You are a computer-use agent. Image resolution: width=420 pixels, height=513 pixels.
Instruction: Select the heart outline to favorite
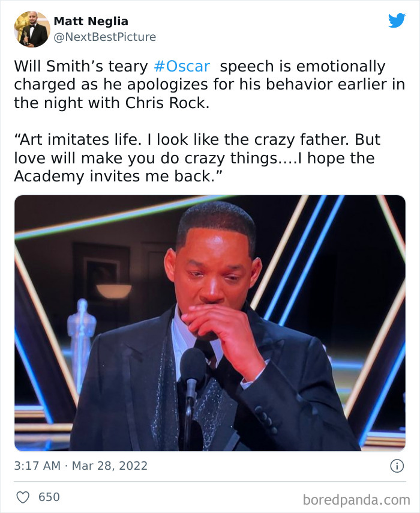click(23, 496)
